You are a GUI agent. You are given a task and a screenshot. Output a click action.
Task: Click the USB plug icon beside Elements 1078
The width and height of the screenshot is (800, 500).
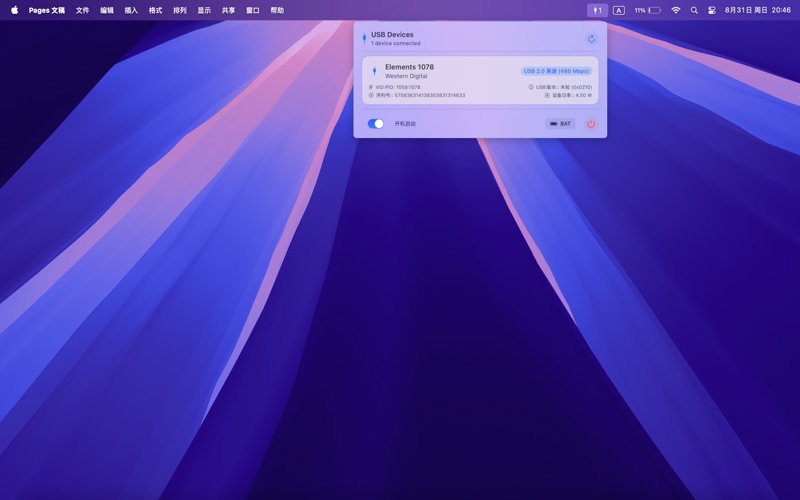pyautogui.click(x=375, y=71)
